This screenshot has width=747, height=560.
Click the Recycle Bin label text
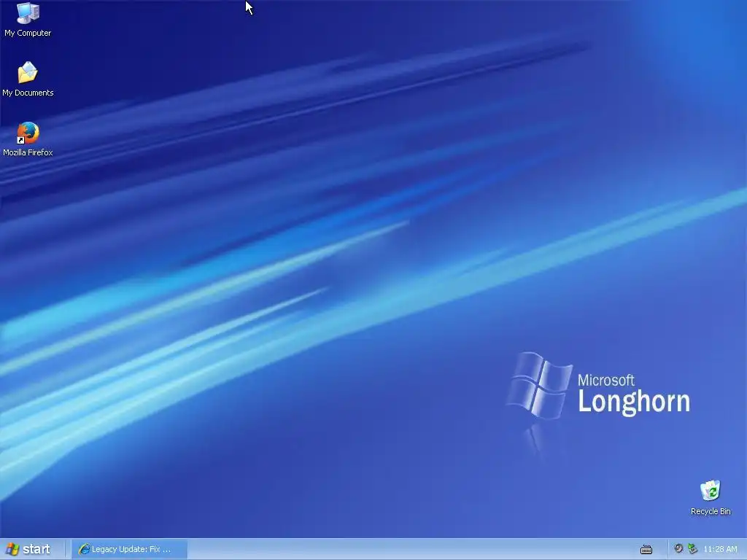tap(711, 511)
